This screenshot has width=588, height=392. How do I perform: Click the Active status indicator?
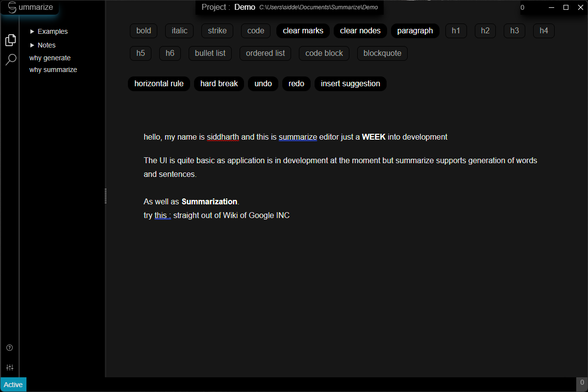pos(13,385)
